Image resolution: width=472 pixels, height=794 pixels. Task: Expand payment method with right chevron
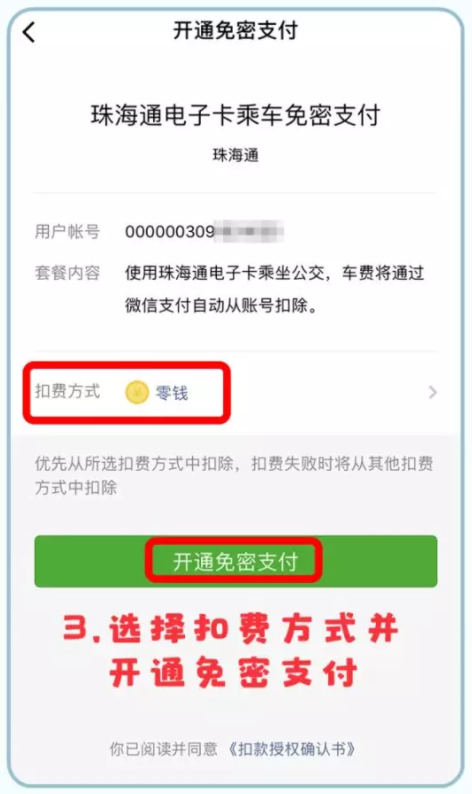[x=432, y=392]
